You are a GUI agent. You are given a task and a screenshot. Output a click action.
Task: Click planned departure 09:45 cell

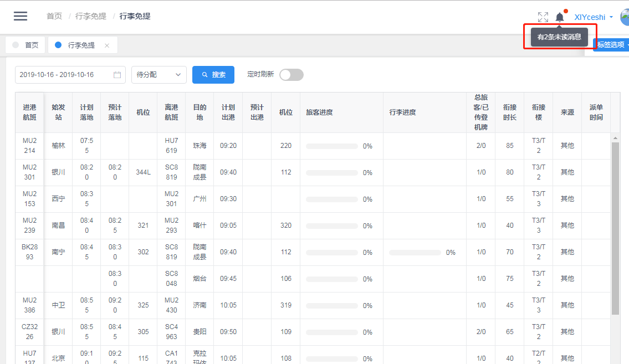[228, 279]
